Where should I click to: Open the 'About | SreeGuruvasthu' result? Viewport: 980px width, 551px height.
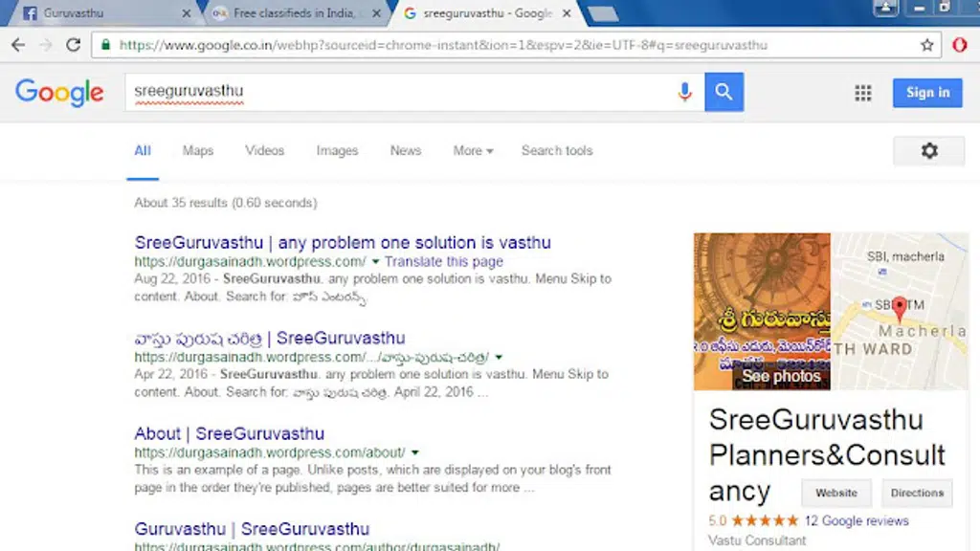click(230, 433)
